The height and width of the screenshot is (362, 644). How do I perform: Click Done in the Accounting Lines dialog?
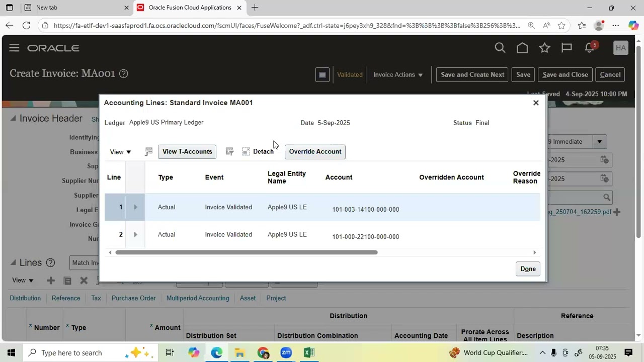[528, 269]
